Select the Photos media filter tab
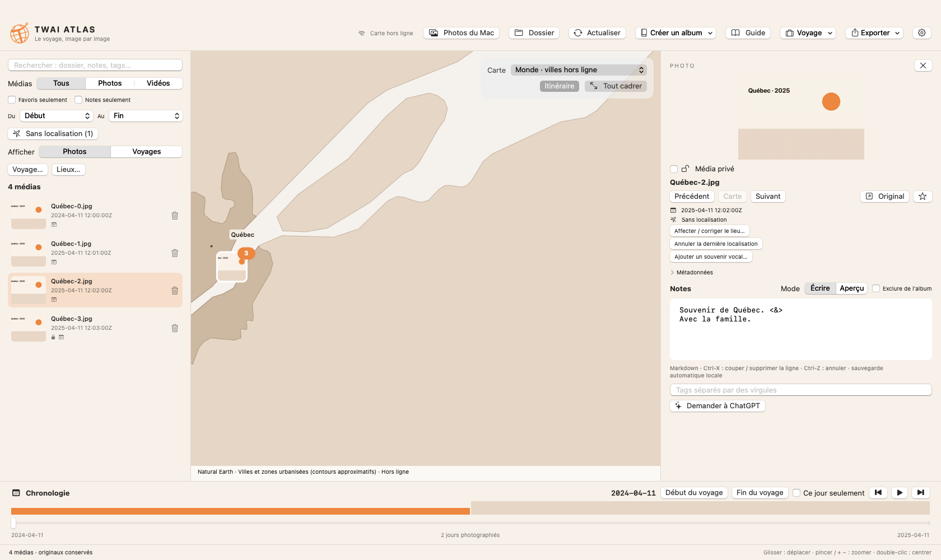941x560 pixels. click(110, 83)
